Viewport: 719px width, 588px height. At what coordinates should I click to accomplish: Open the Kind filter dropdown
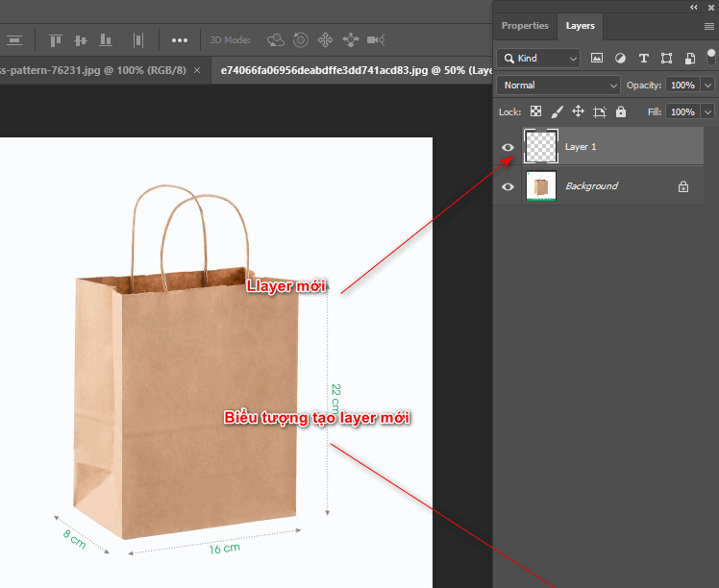pyautogui.click(x=538, y=59)
